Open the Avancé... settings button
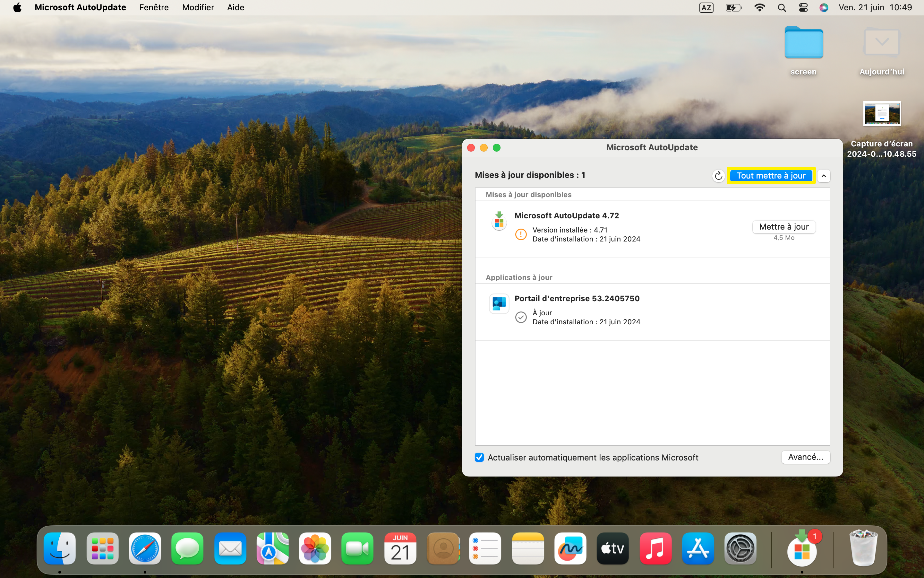This screenshot has width=924, height=578. point(805,457)
